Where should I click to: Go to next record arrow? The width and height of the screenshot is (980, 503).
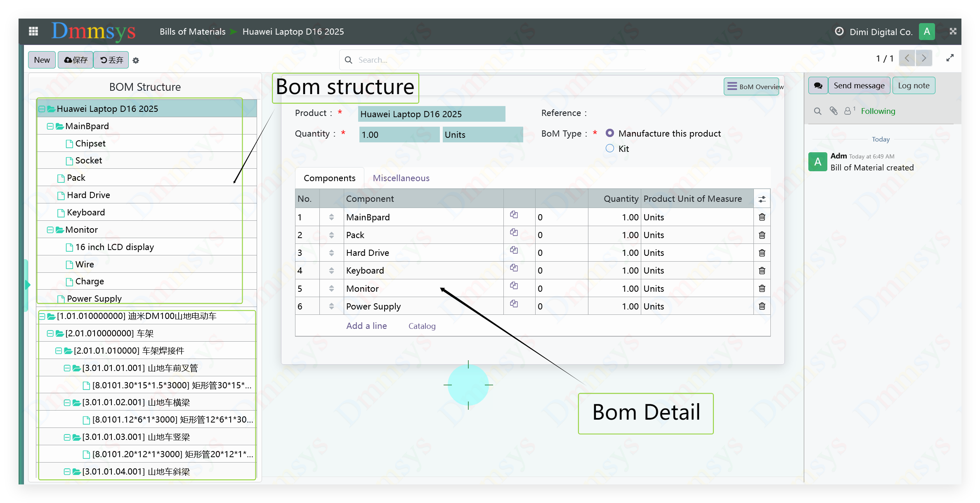pyautogui.click(x=924, y=58)
